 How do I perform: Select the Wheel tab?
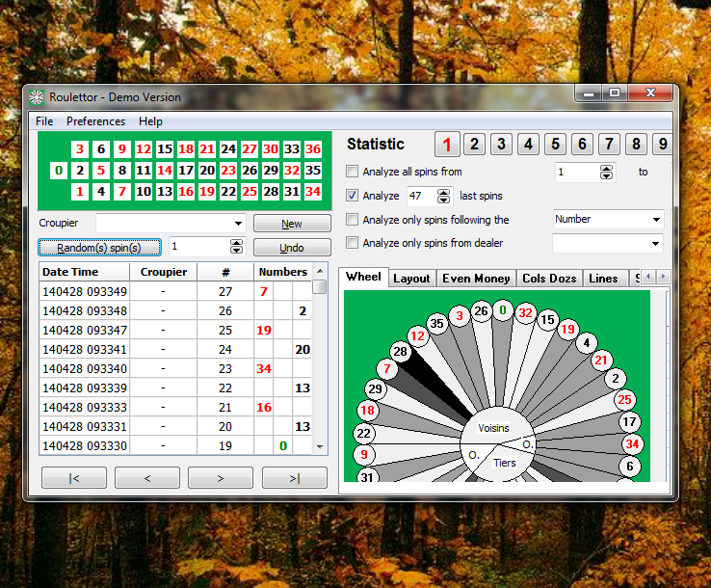363,277
